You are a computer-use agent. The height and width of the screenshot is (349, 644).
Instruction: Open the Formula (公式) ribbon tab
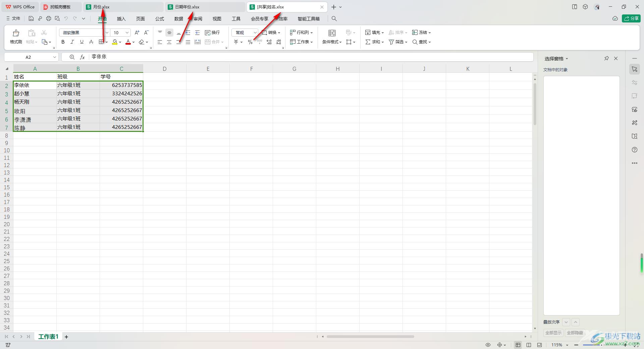point(160,19)
